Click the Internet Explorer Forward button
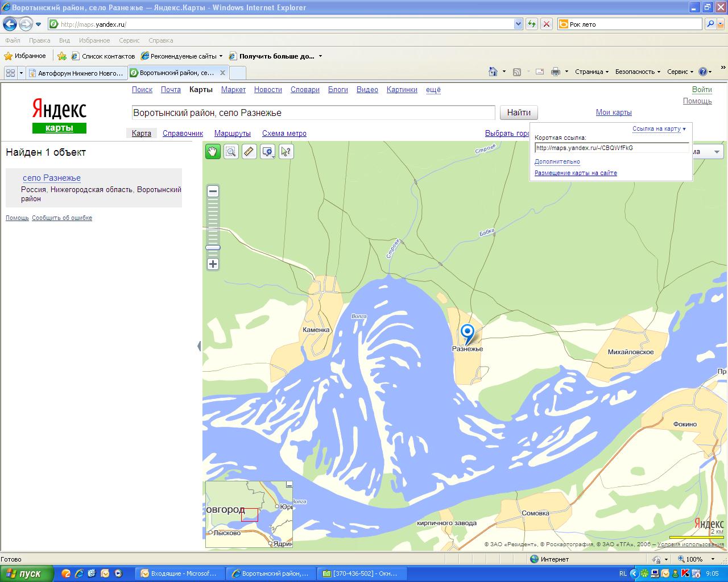Viewport: 728px width, 582px height. 26,24
